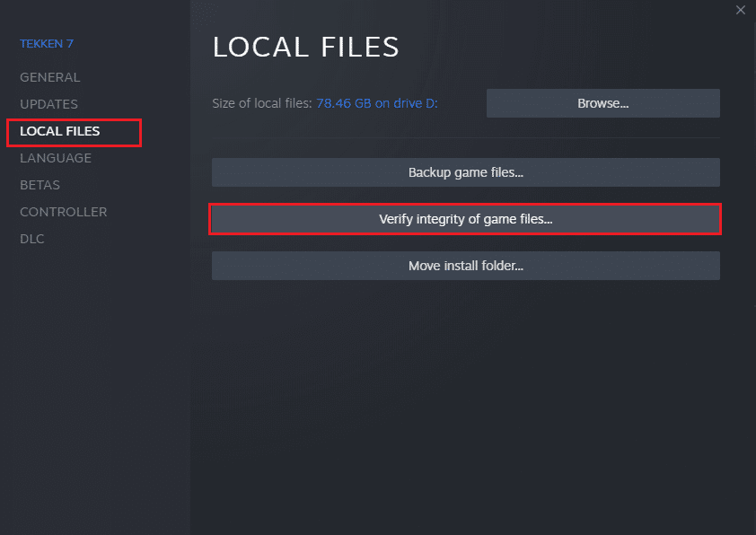The width and height of the screenshot is (756, 535).
Task: Click the TEKKEN 7 title in sidebar
Action: (x=48, y=43)
